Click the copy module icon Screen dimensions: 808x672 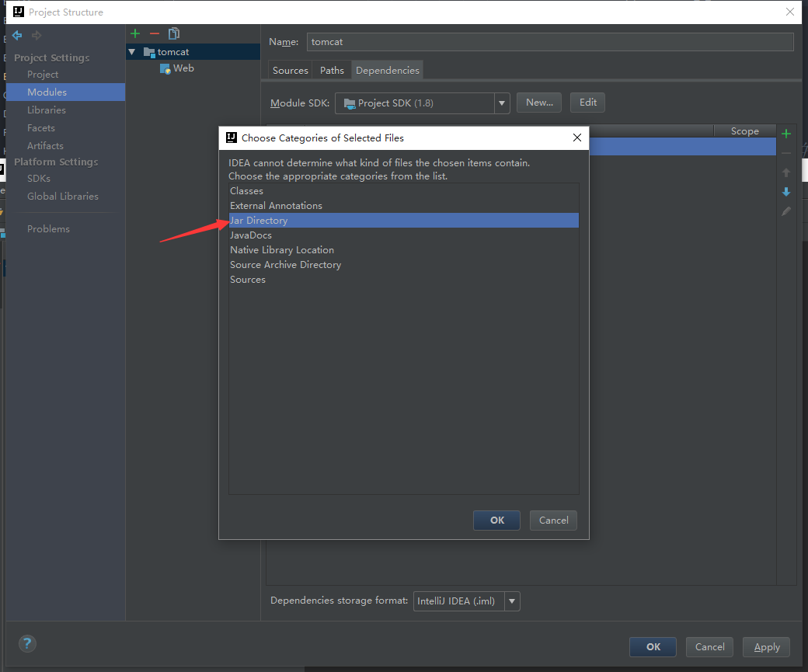174,33
